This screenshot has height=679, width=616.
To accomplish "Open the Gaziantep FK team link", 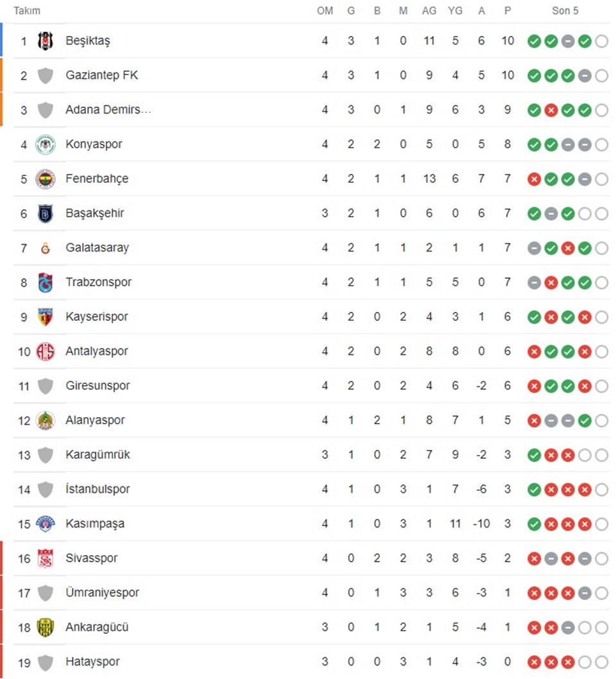I will 102,75.
